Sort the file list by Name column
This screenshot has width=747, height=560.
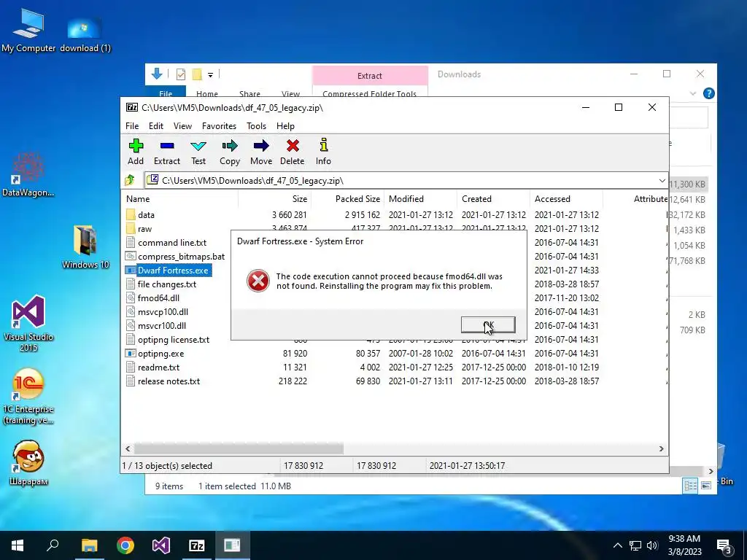[x=180, y=199]
